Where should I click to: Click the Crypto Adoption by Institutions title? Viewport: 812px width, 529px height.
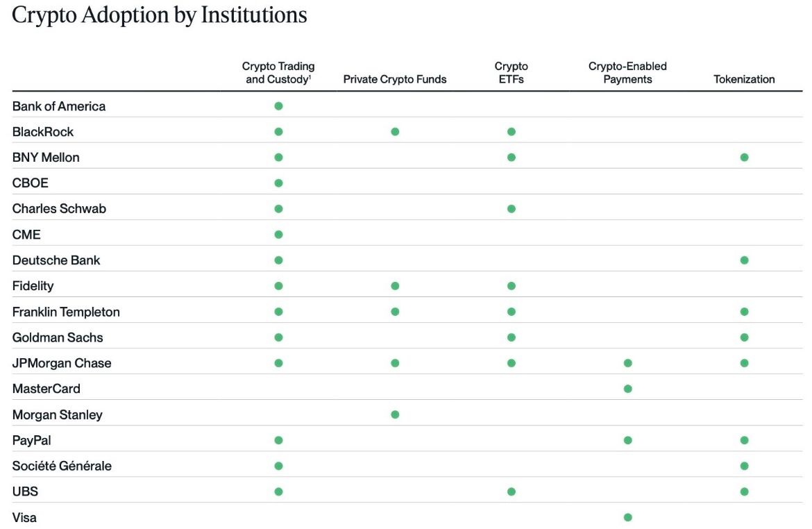click(x=160, y=15)
